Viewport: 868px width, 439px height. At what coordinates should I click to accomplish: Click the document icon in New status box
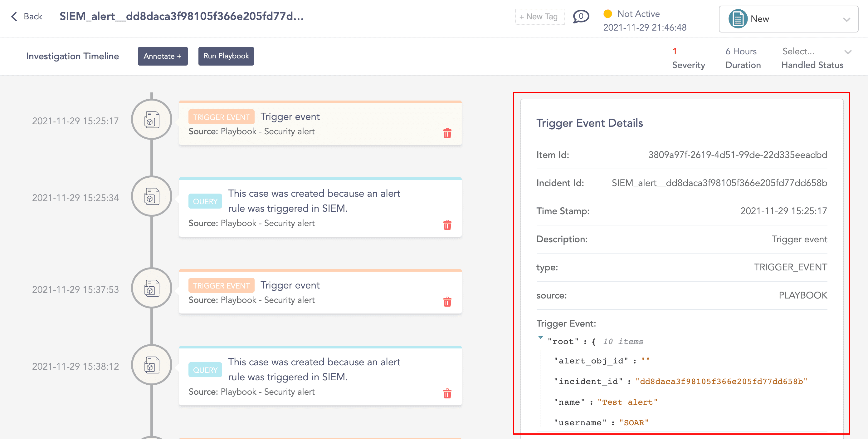coord(738,19)
